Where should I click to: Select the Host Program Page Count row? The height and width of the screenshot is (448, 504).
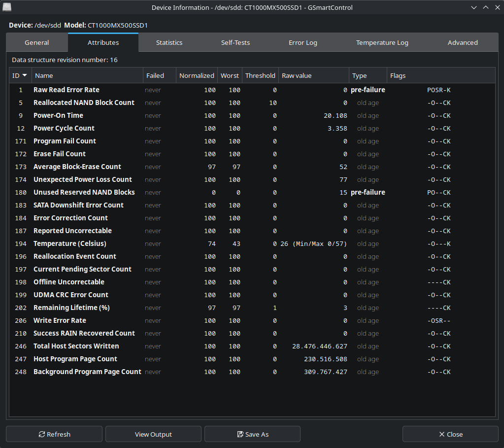coord(252,359)
